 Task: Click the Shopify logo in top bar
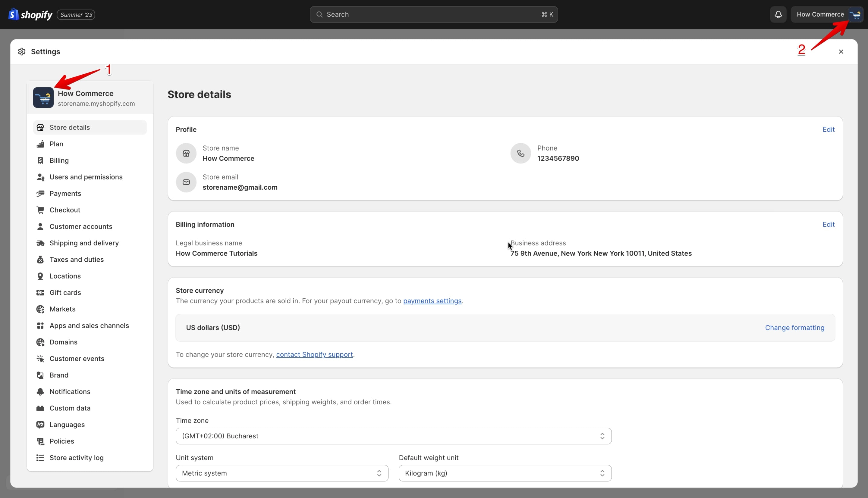pyautogui.click(x=30, y=14)
